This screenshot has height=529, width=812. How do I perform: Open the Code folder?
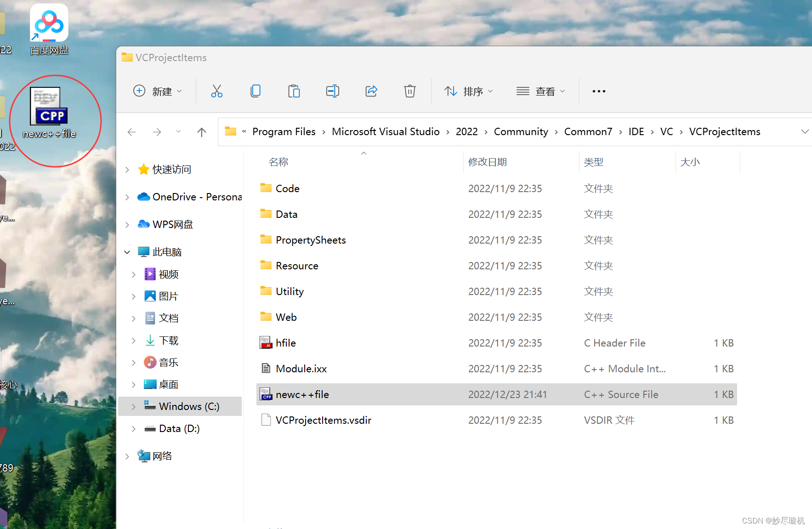[287, 188]
